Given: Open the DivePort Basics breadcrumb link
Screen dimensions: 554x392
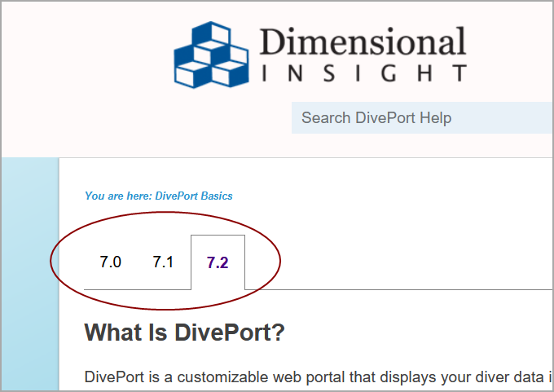Looking at the screenshot, I should point(194,196).
